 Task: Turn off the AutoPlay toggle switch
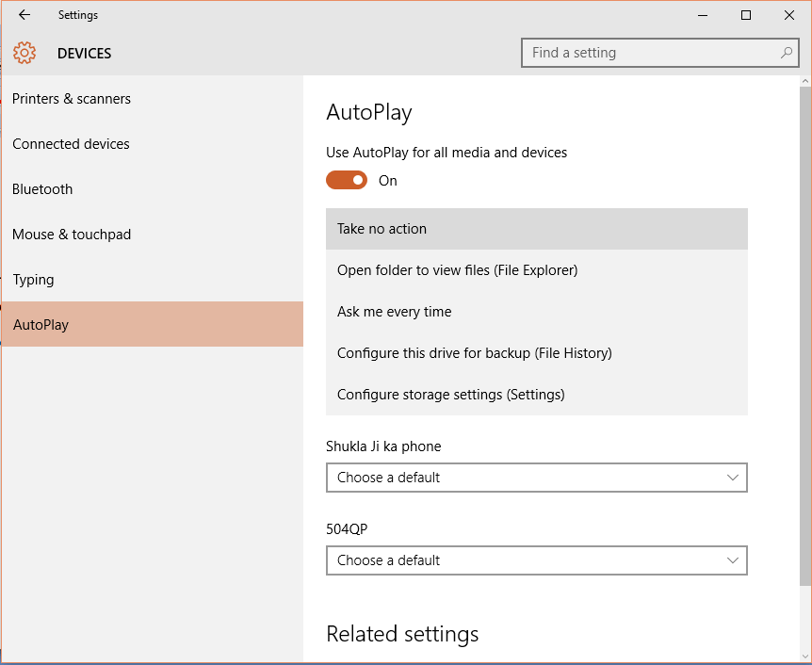point(347,180)
